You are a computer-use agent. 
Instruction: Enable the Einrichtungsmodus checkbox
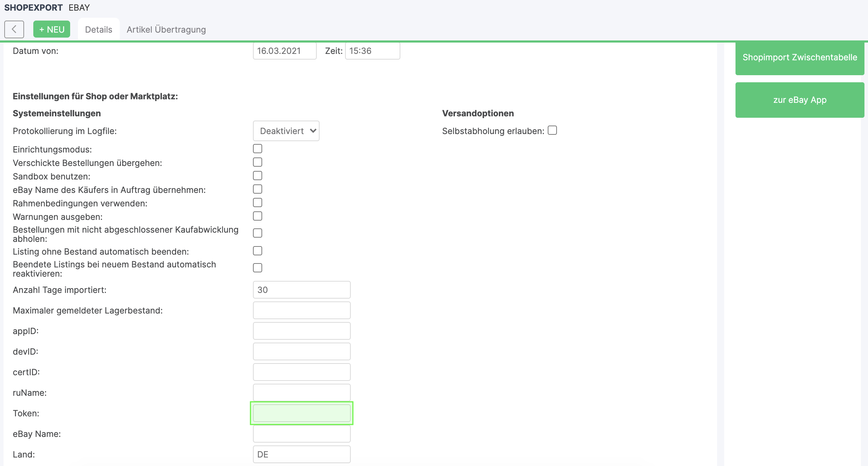pos(258,149)
